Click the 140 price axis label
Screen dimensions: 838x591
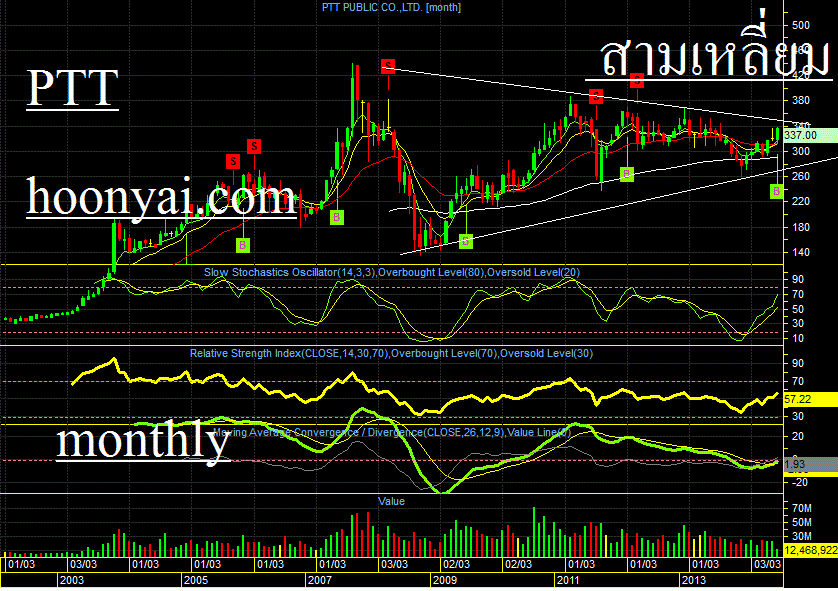tap(801, 252)
